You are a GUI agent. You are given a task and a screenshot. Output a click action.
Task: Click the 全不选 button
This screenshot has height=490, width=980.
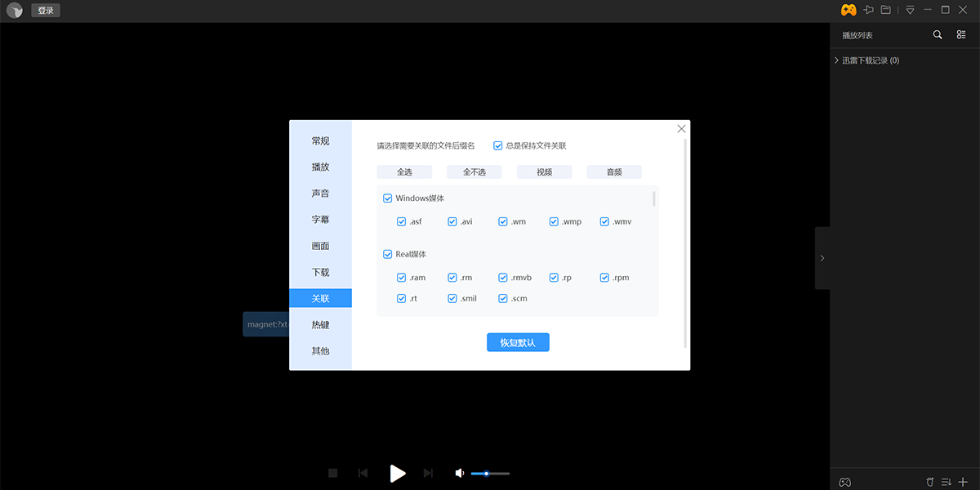[474, 172]
